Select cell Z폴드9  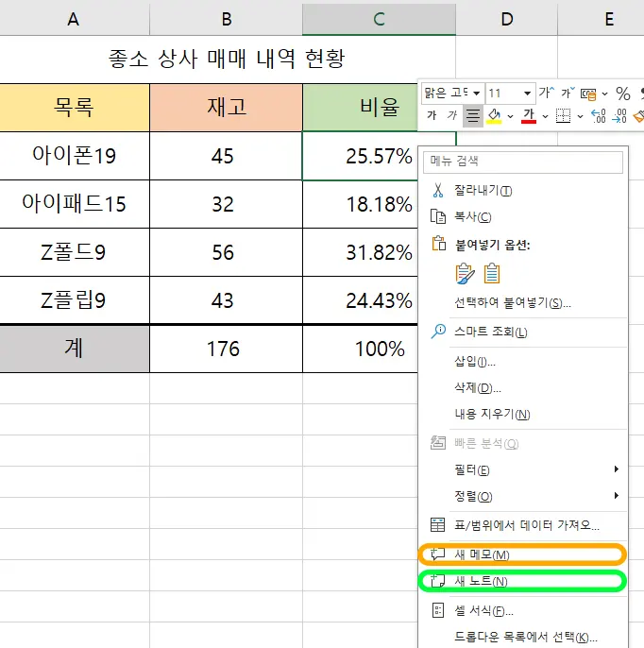75,252
